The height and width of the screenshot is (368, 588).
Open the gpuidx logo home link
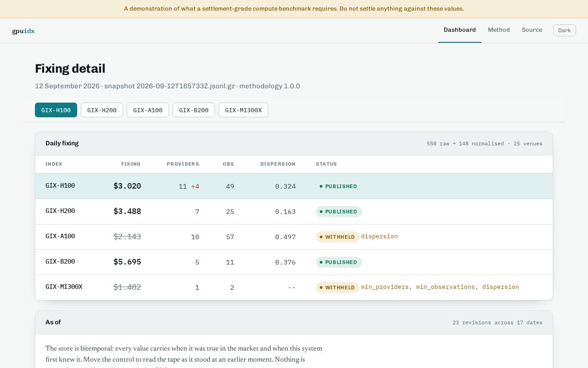23,31
